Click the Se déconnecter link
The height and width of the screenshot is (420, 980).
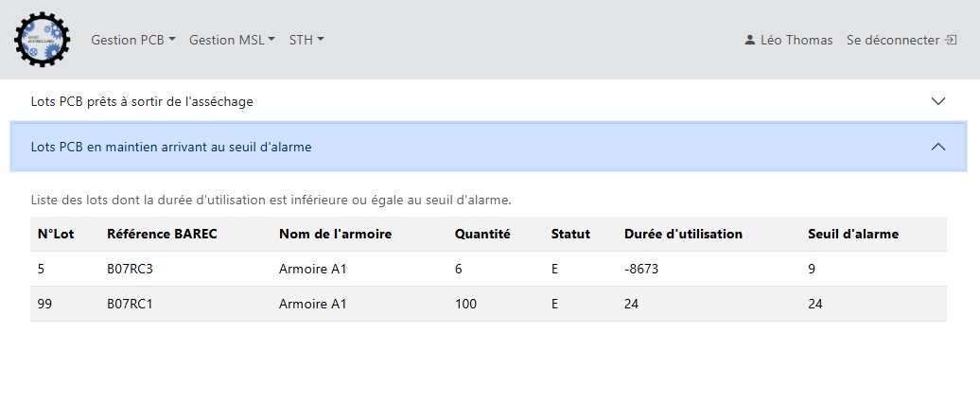[893, 40]
